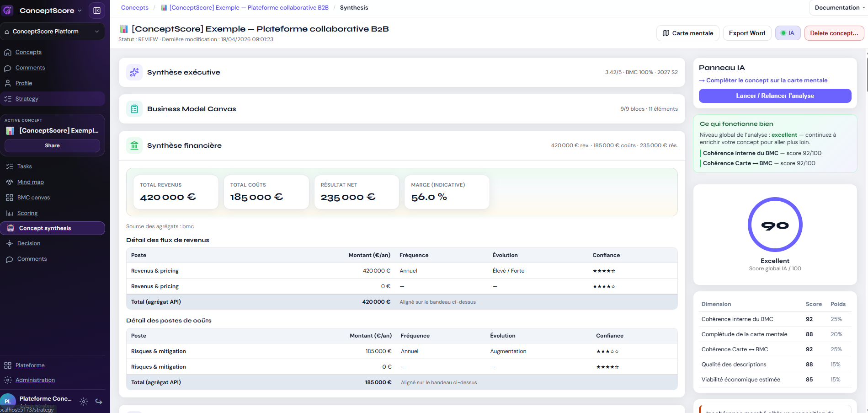Click Export Word button
The image size is (868, 413).
click(747, 33)
